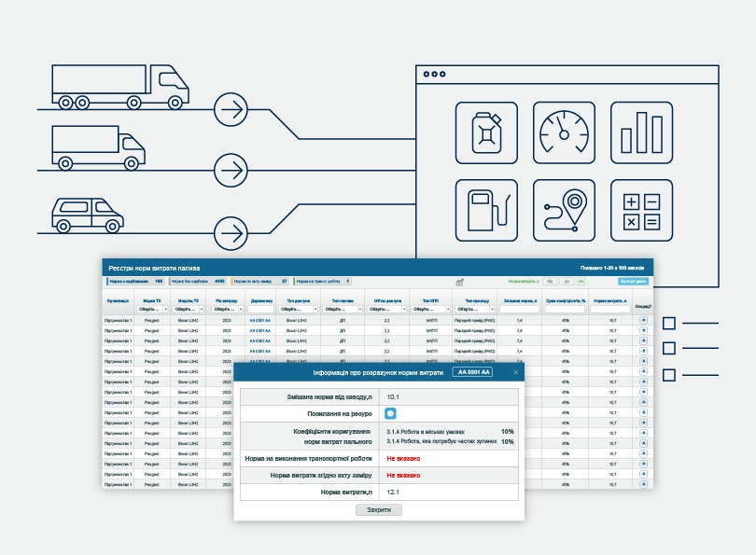756x555 pixels.
Task: Click the Держномер filter input field
Action: pos(260,310)
